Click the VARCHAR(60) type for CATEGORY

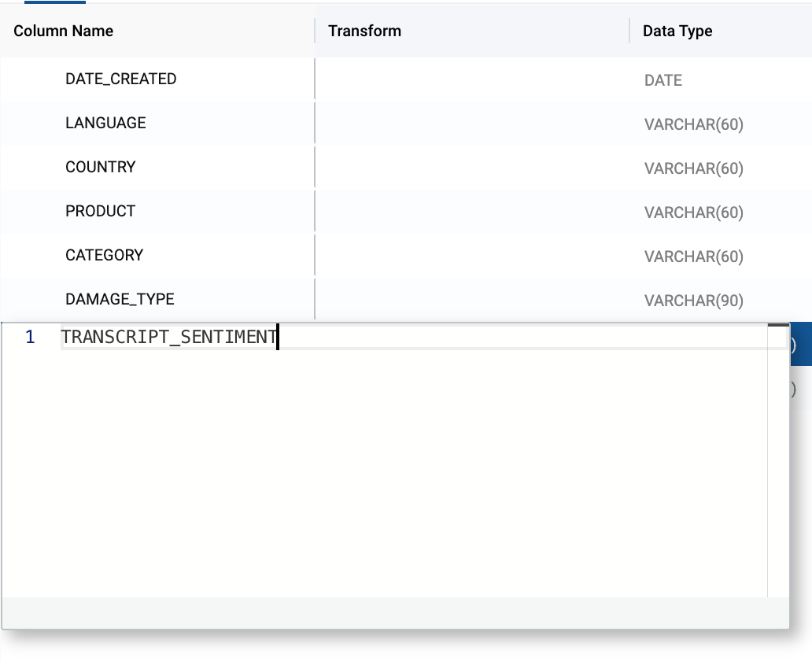point(694,257)
